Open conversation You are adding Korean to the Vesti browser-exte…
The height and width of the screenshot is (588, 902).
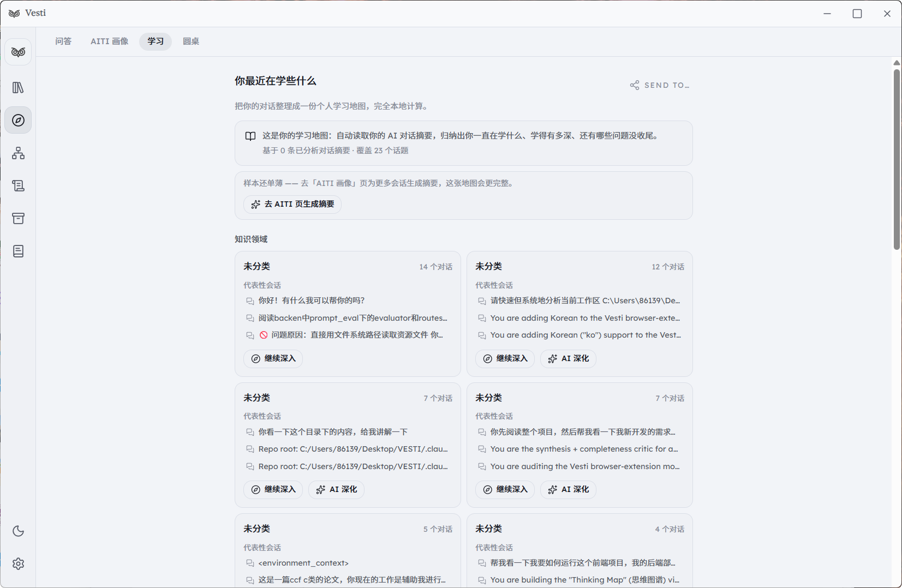point(580,318)
